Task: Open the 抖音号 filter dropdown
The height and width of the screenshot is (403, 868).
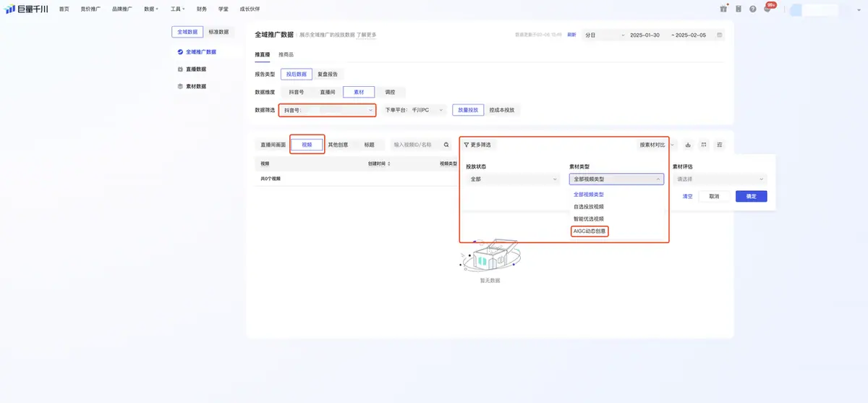Action: point(328,110)
